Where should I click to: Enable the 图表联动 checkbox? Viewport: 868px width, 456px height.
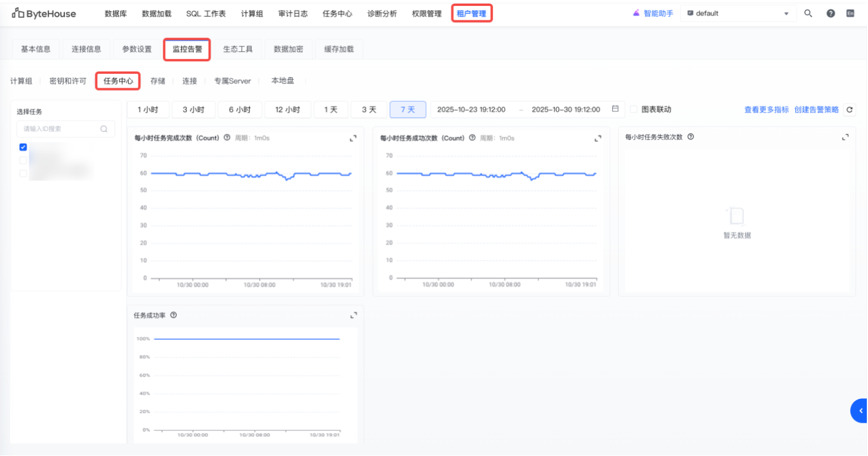[634, 110]
